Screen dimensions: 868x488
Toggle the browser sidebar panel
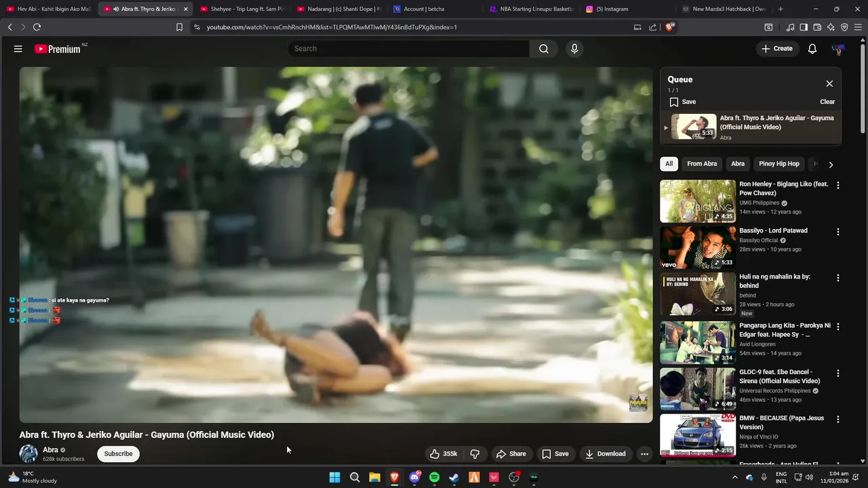804,27
